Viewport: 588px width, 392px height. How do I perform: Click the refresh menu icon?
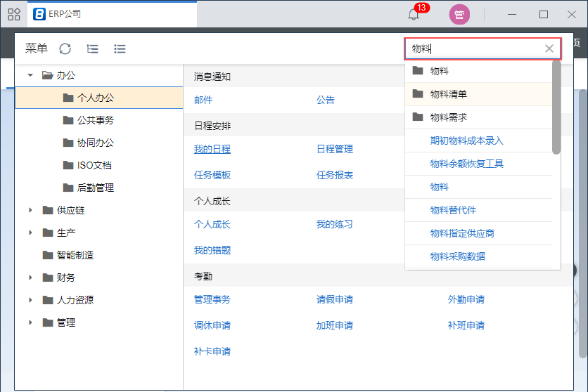[x=65, y=48]
